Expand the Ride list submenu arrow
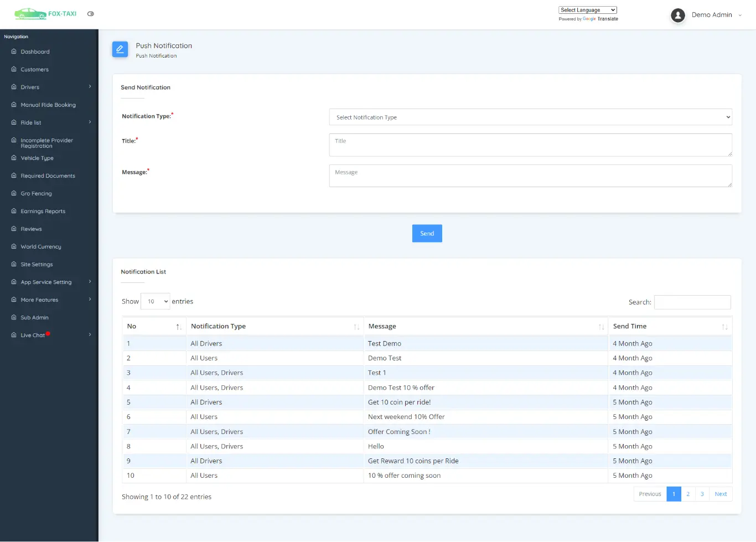 pos(90,122)
